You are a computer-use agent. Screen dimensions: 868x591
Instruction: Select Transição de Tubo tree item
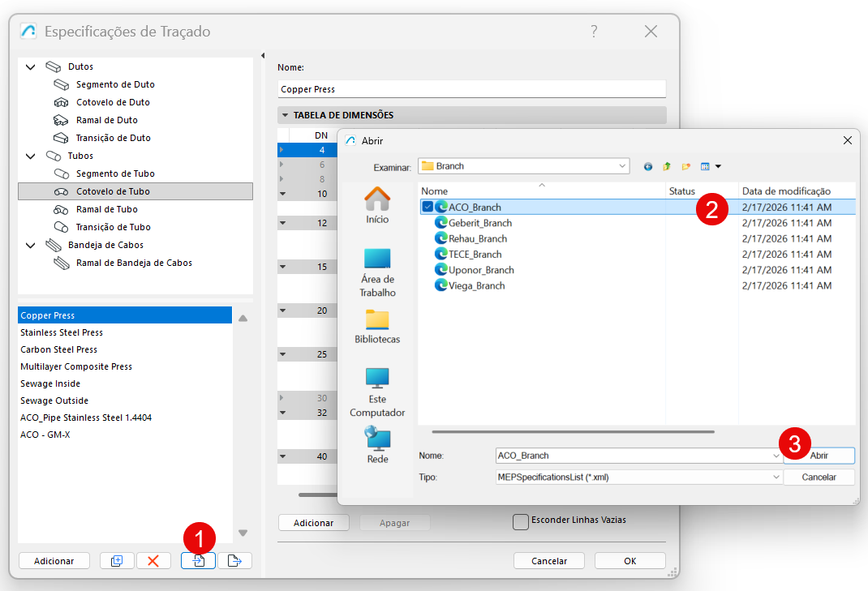(x=113, y=227)
